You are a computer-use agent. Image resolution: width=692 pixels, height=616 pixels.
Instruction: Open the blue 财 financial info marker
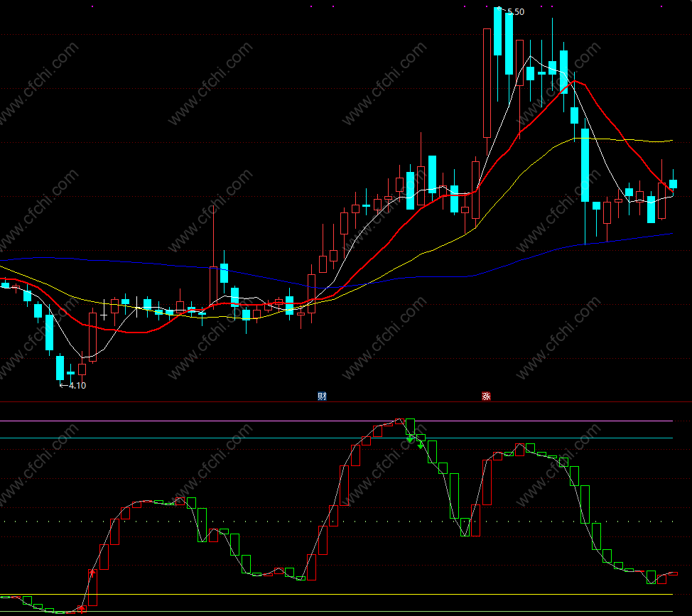[x=322, y=396]
